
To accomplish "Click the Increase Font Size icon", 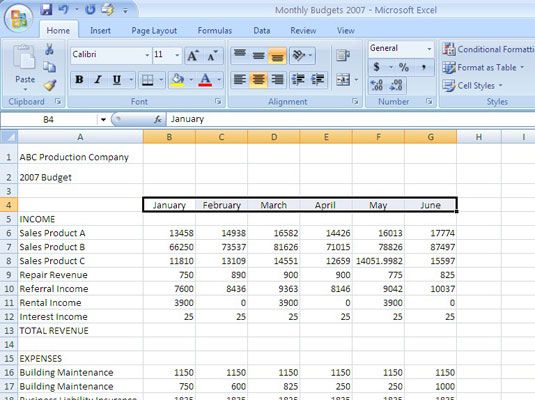I will tap(193, 55).
